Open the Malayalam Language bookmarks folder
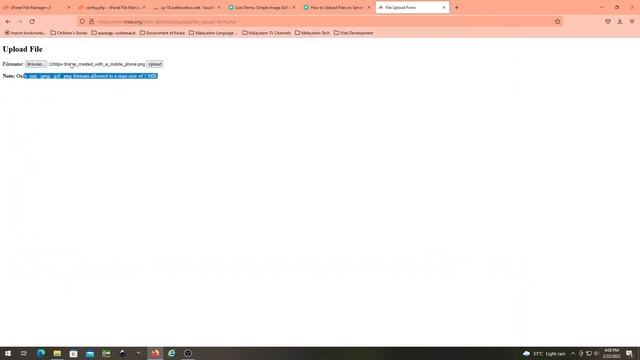Viewport: 640px width, 360px height. coord(213,33)
